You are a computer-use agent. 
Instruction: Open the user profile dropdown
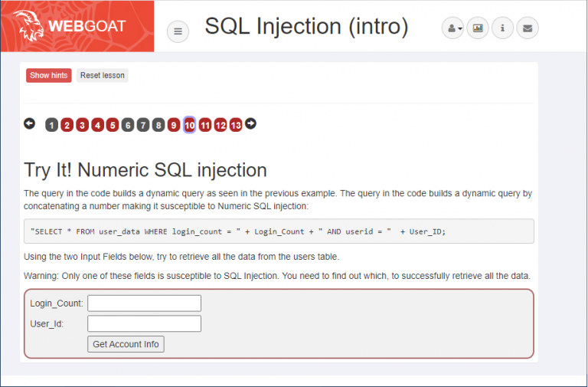453,28
